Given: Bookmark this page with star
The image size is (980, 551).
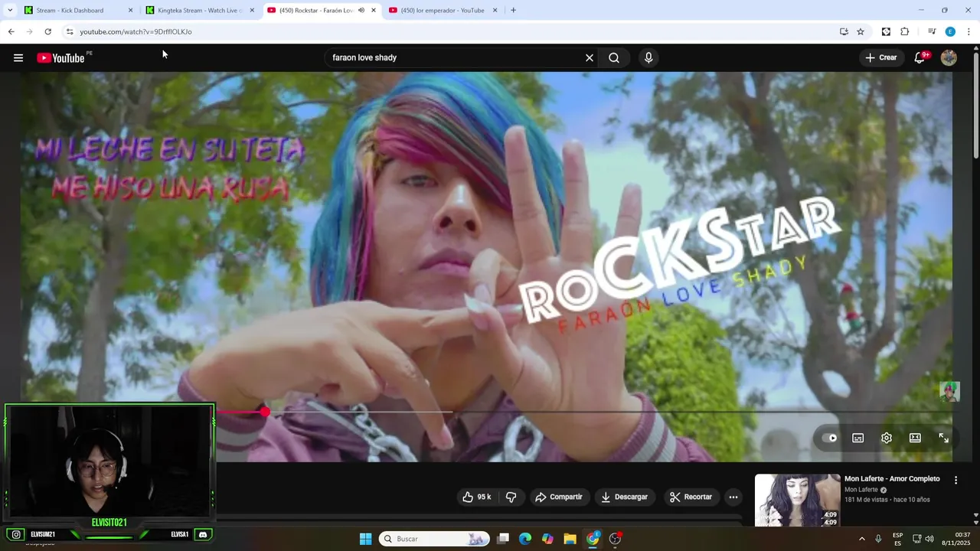Looking at the screenshot, I should [x=861, y=31].
